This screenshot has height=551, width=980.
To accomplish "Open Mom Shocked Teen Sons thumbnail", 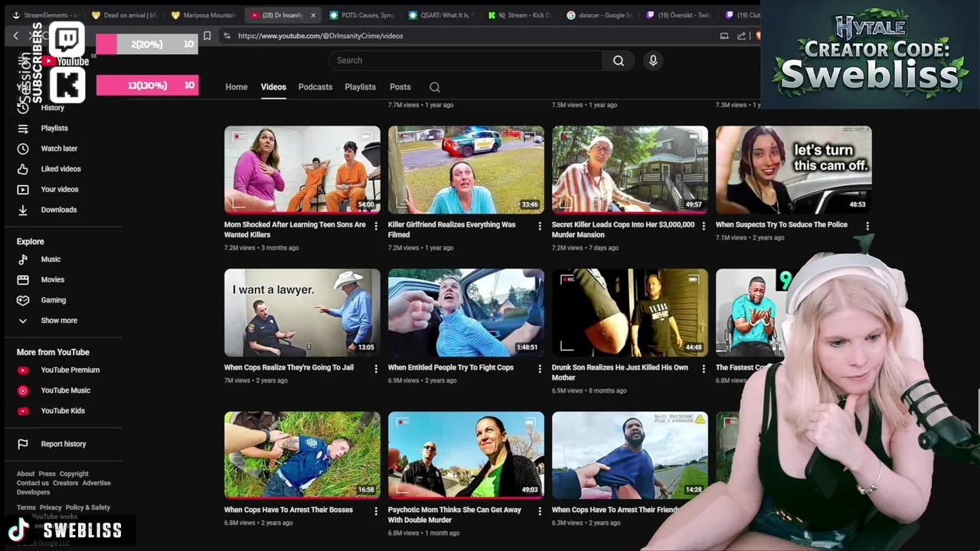I will [x=302, y=170].
